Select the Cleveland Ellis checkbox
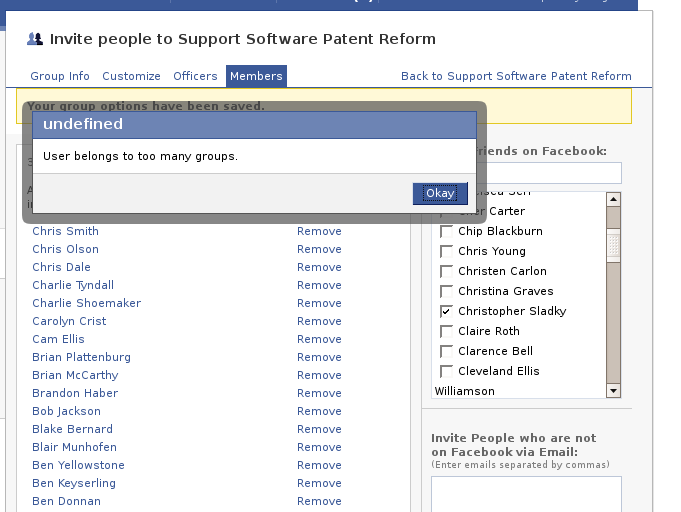 coord(446,371)
